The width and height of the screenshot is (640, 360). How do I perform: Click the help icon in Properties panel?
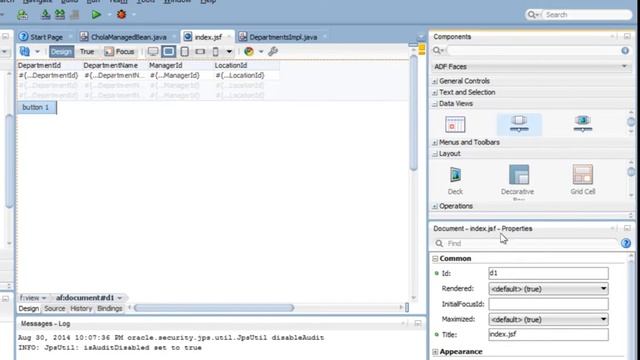click(x=626, y=243)
